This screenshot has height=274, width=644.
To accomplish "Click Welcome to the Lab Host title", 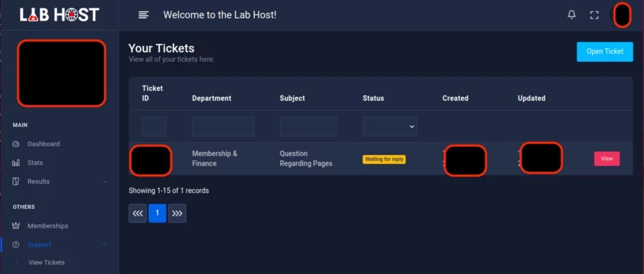I will pos(220,15).
